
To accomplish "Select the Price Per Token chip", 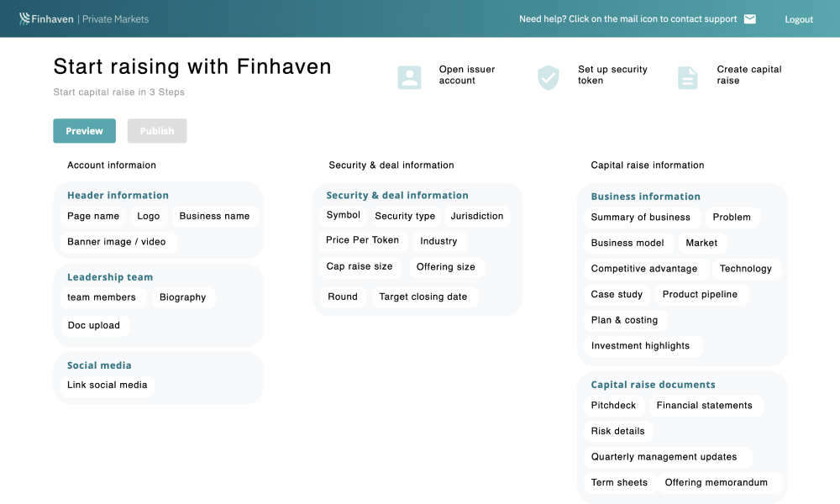I will click(363, 240).
